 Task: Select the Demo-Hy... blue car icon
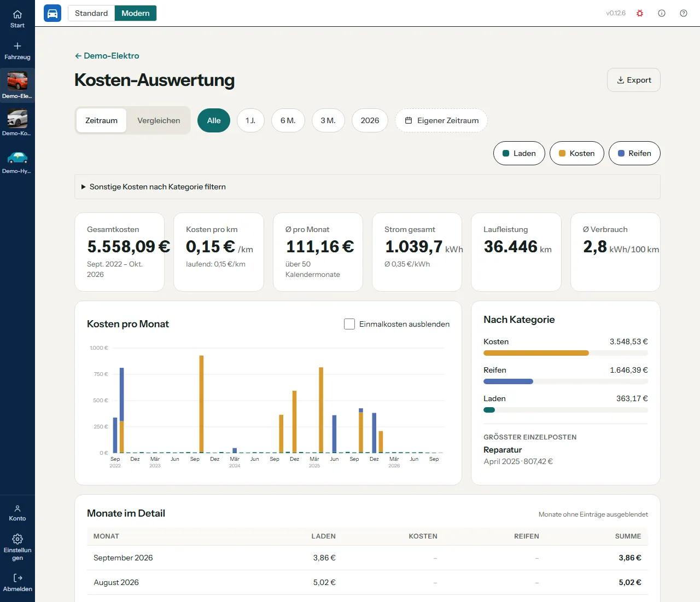[17, 158]
